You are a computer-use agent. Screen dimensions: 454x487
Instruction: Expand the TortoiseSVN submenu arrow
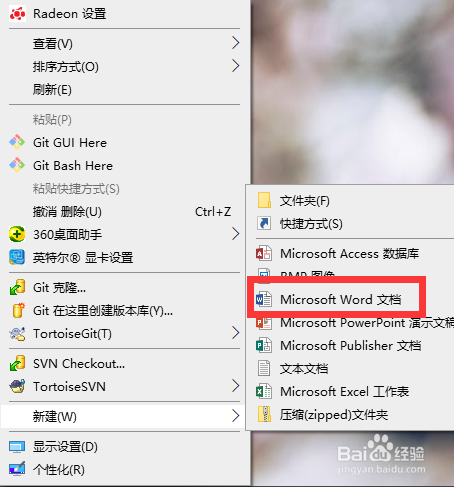click(x=236, y=386)
